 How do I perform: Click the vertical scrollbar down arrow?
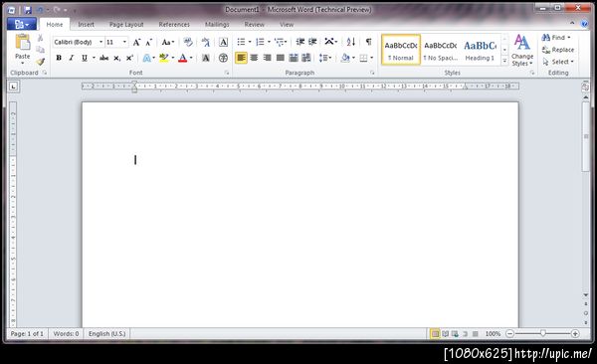pyautogui.click(x=586, y=294)
